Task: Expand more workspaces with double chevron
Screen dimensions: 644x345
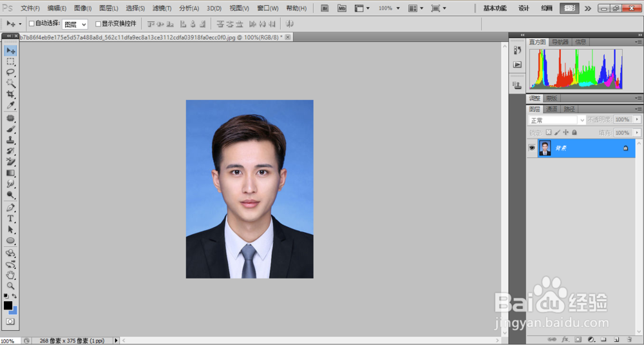Action: click(588, 8)
